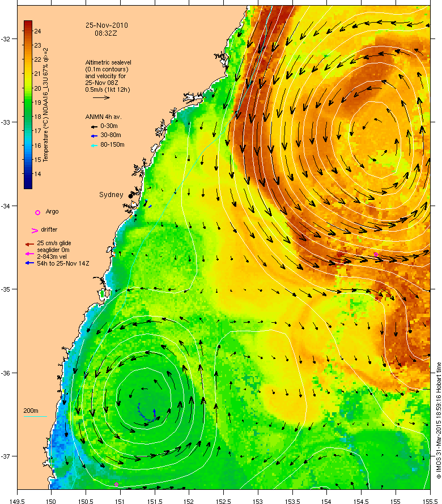Image resolution: width=442 pixels, height=504 pixels.
Task: Click the 152 longitude axis label
Action: 189,501
